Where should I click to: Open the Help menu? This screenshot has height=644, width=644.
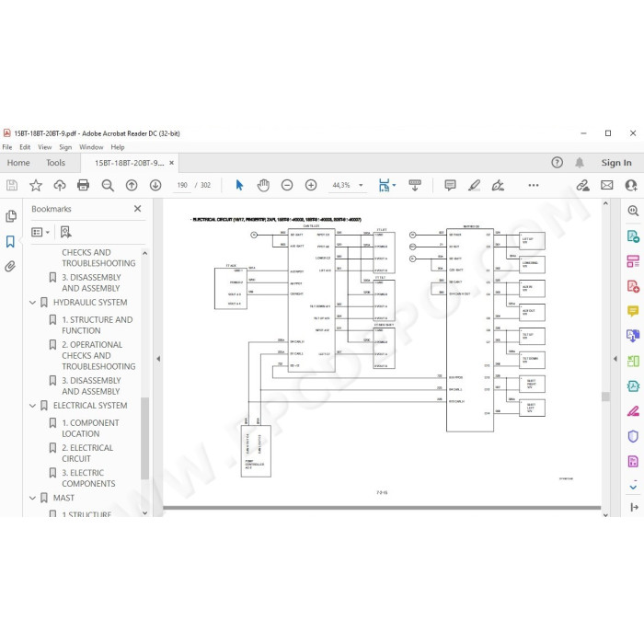(118, 147)
